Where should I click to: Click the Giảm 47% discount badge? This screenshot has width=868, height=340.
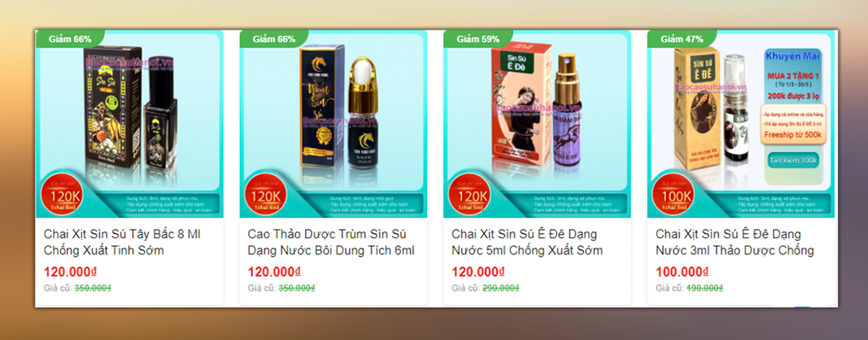click(x=682, y=39)
